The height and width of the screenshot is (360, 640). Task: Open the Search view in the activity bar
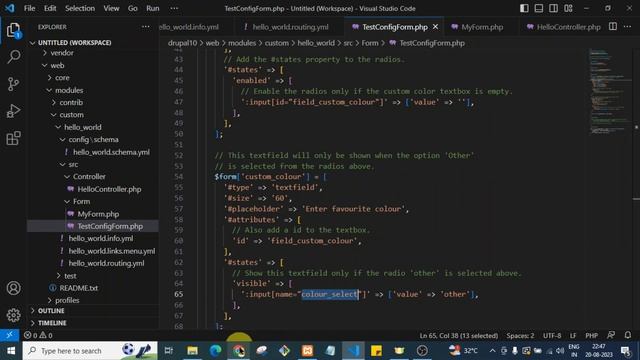click(13, 57)
